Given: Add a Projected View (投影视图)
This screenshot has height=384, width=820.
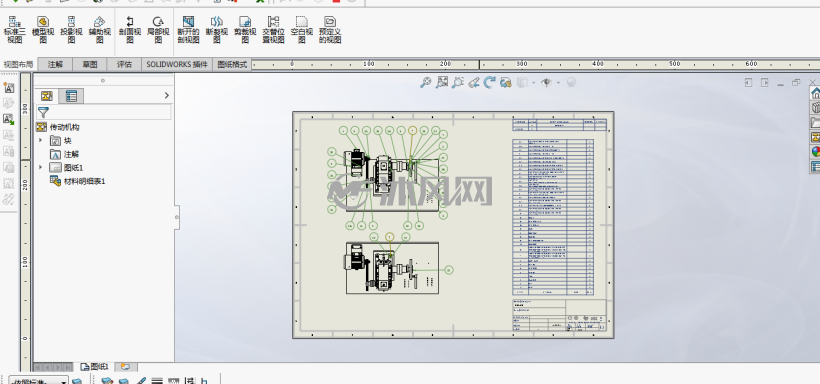Looking at the screenshot, I should pyautogui.click(x=71, y=29).
